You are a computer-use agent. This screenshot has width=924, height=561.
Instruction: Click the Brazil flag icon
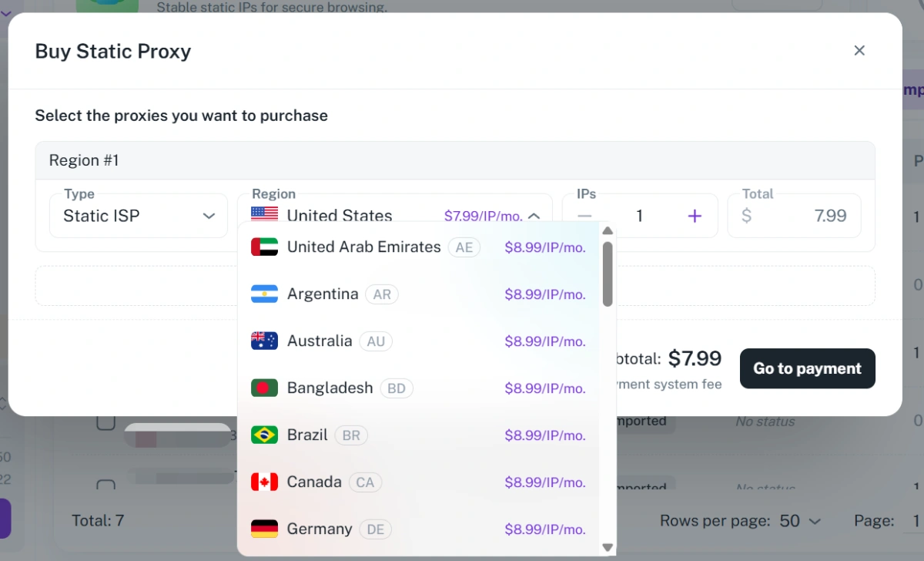(264, 435)
